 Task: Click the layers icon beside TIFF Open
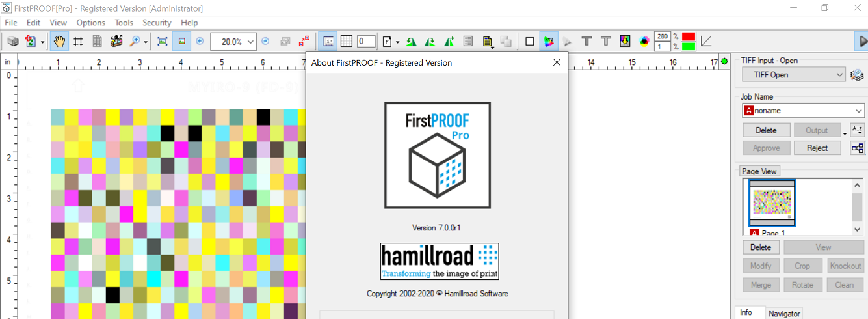(858, 75)
